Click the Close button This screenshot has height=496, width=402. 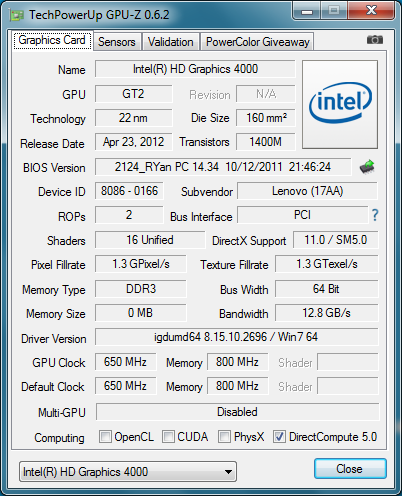point(350,469)
